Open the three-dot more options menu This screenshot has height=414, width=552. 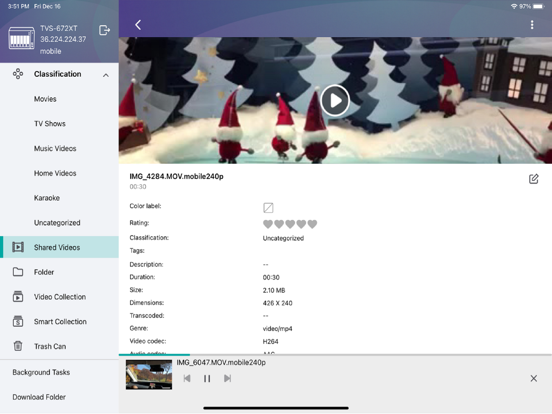click(x=532, y=25)
